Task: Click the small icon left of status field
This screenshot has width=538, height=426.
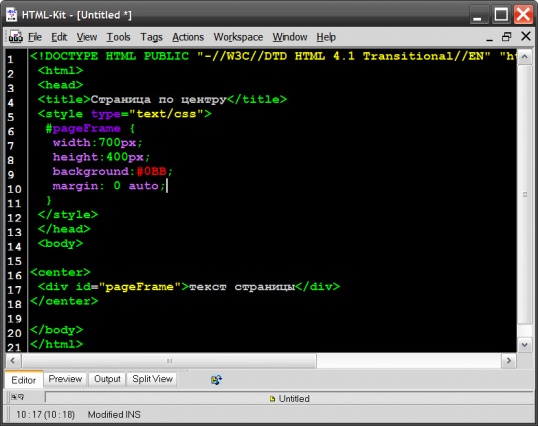Action: [x=17, y=397]
